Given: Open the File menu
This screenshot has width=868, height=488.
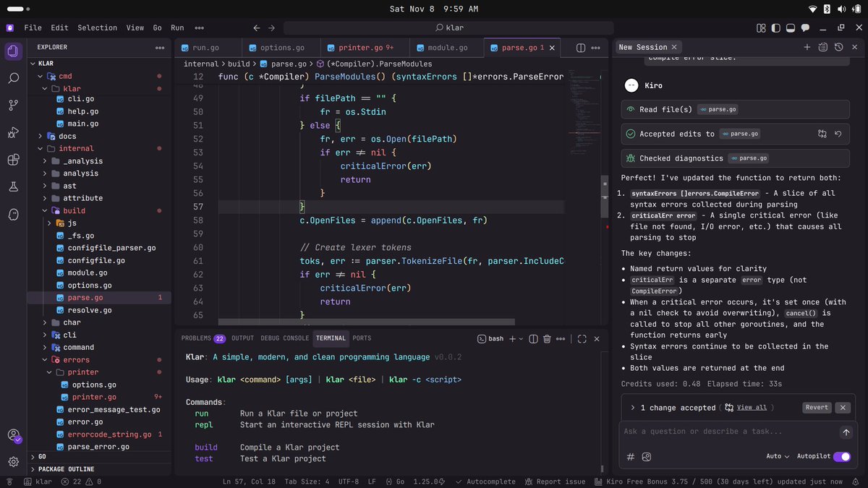Looking at the screenshot, I should (33, 27).
